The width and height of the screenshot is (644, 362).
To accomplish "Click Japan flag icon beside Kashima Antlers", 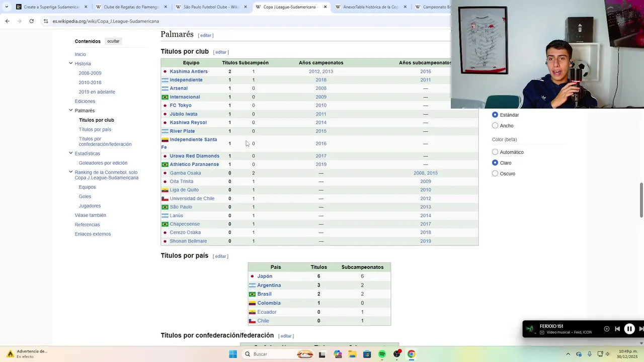I will [165, 71].
